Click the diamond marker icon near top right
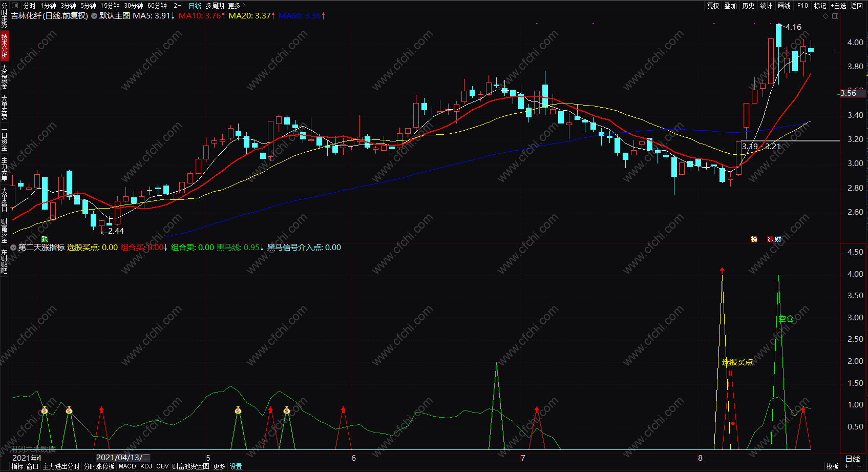The image size is (868, 472). point(825,16)
